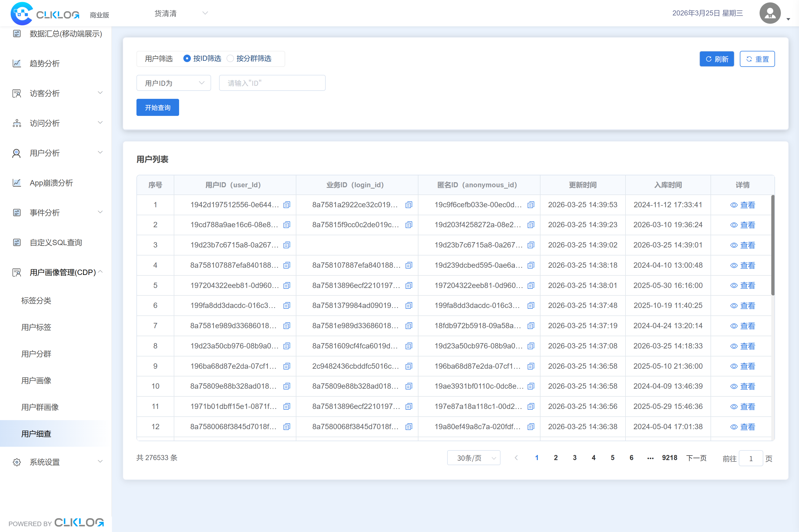Image resolution: width=799 pixels, height=532 pixels.
Task: Click the trend analysis chart icon
Action: 17,63
